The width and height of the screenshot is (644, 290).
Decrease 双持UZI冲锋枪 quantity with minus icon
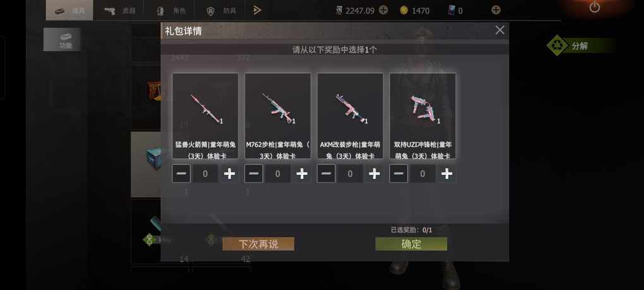[398, 174]
